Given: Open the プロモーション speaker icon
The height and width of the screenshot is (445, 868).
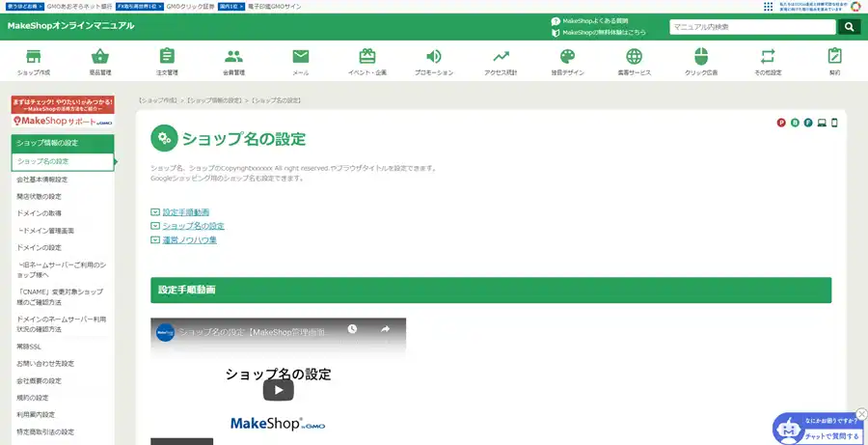Looking at the screenshot, I should point(434,57).
